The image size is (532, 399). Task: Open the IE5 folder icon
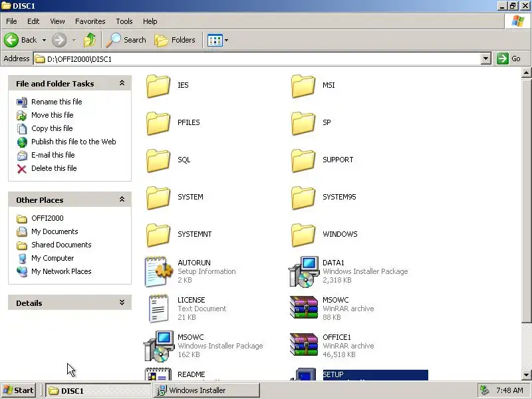pos(158,86)
